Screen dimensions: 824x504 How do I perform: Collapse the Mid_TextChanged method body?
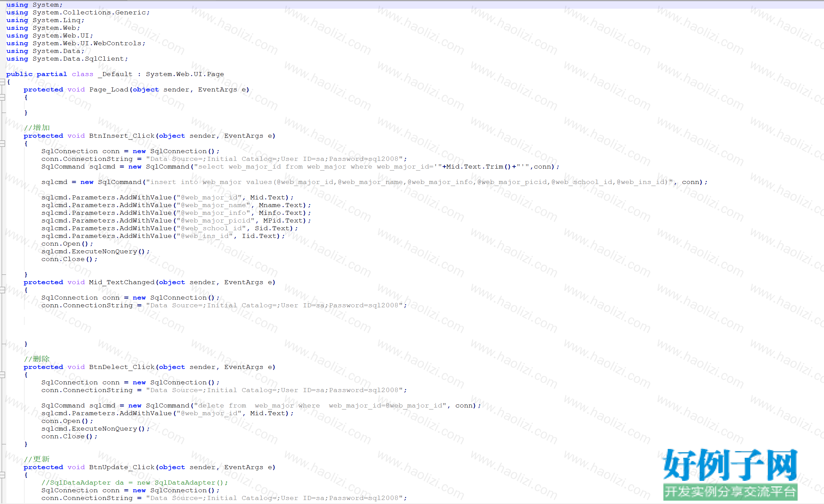pyautogui.click(x=2, y=290)
